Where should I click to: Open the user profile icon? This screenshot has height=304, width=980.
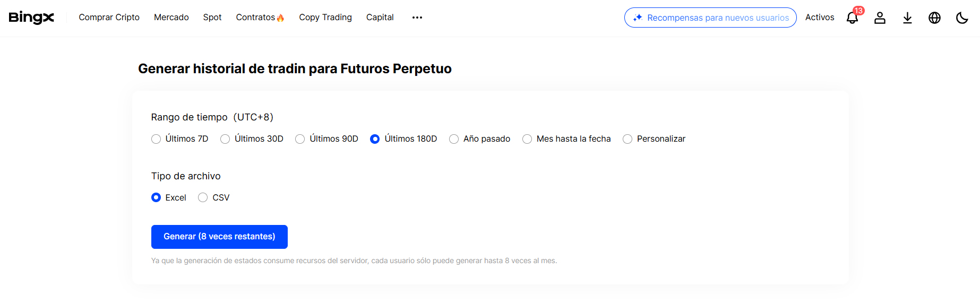coord(880,18)
